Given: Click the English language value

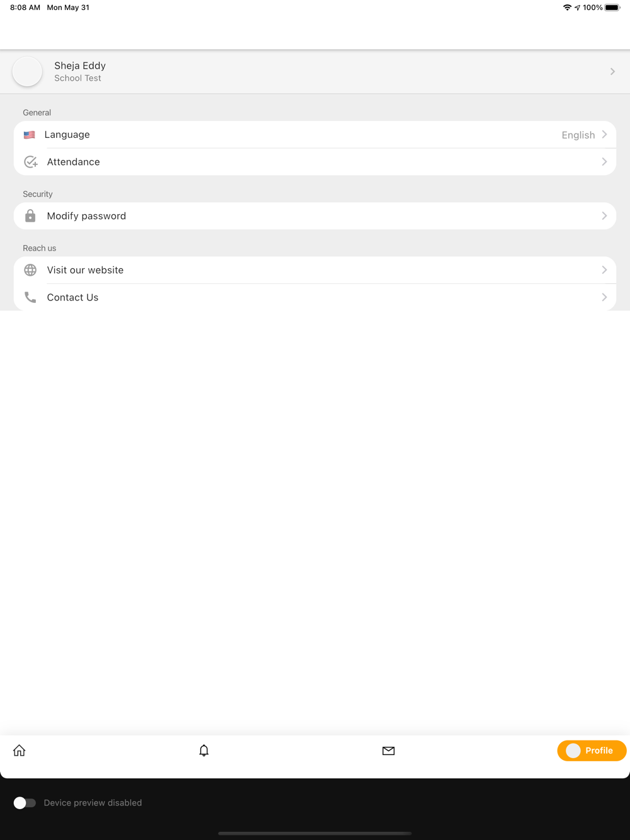Looking at the screenshot, I should [578, 135].
